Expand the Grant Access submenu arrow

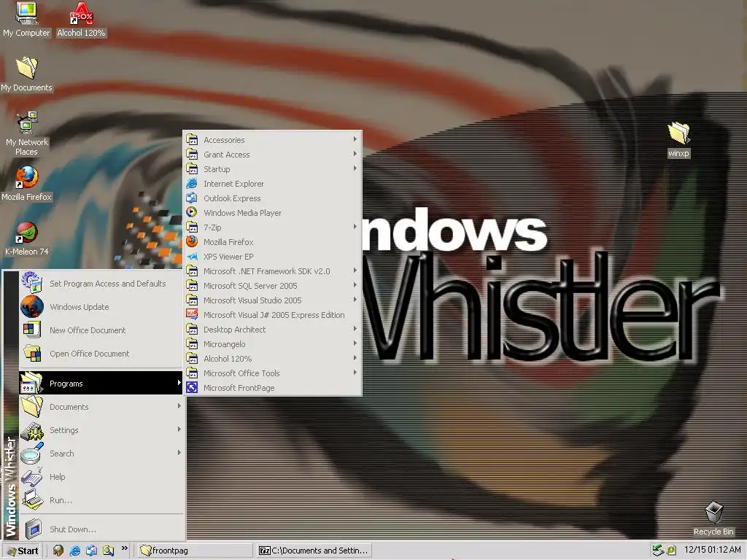(355, 153)
